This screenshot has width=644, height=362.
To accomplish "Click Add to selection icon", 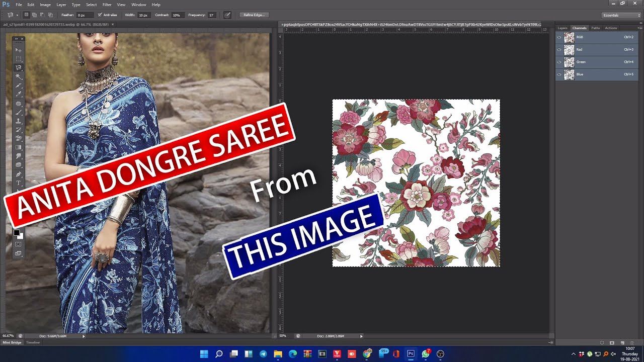I will (34, 15).
